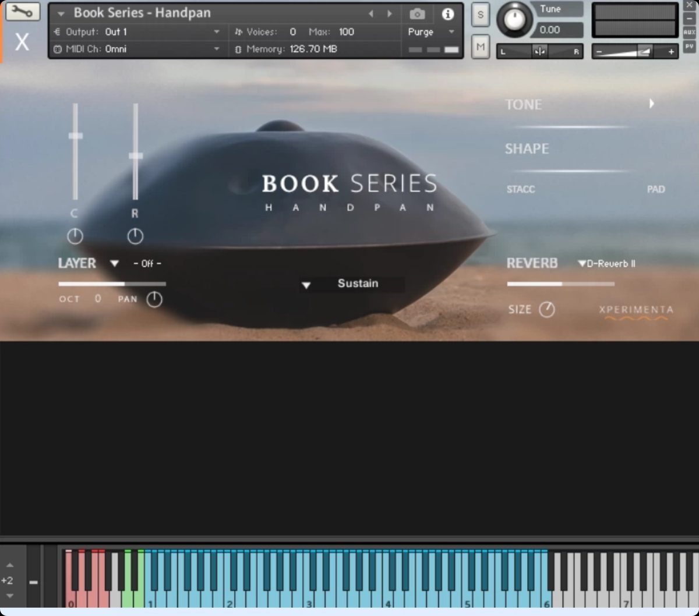This screenshot has height=616, width=699.
Task: Expand the TONE section arrow
Action: coord(651,104)
